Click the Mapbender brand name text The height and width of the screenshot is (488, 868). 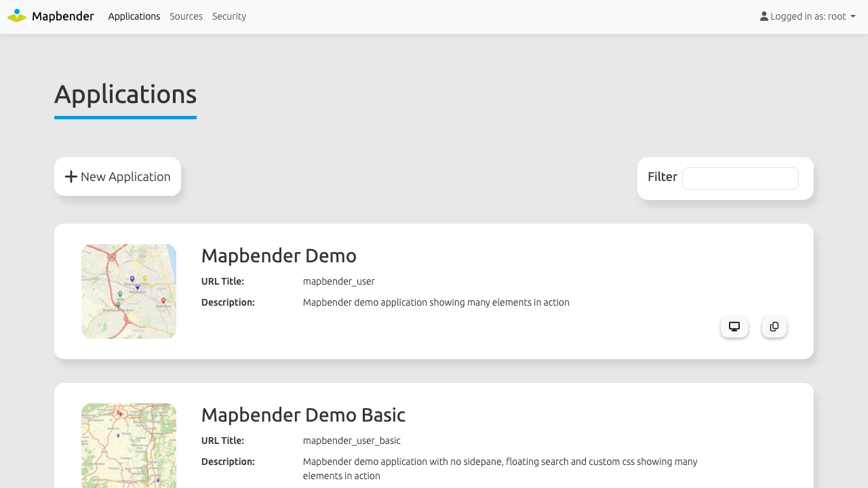click(x=63, y=16)
